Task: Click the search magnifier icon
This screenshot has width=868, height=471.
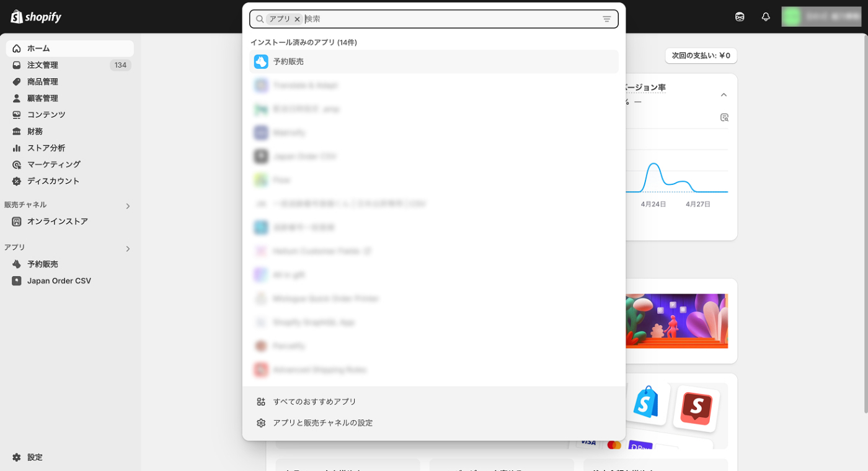Action: click(260, 19)
